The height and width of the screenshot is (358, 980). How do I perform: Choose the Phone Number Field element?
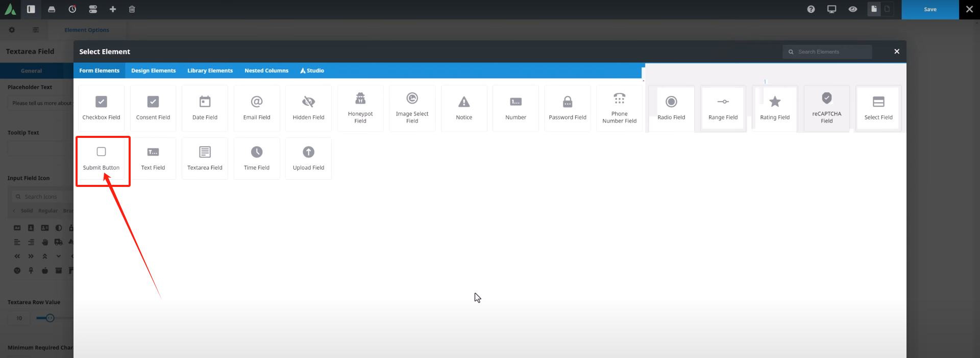pyautogui.click(x=619, y=108)
